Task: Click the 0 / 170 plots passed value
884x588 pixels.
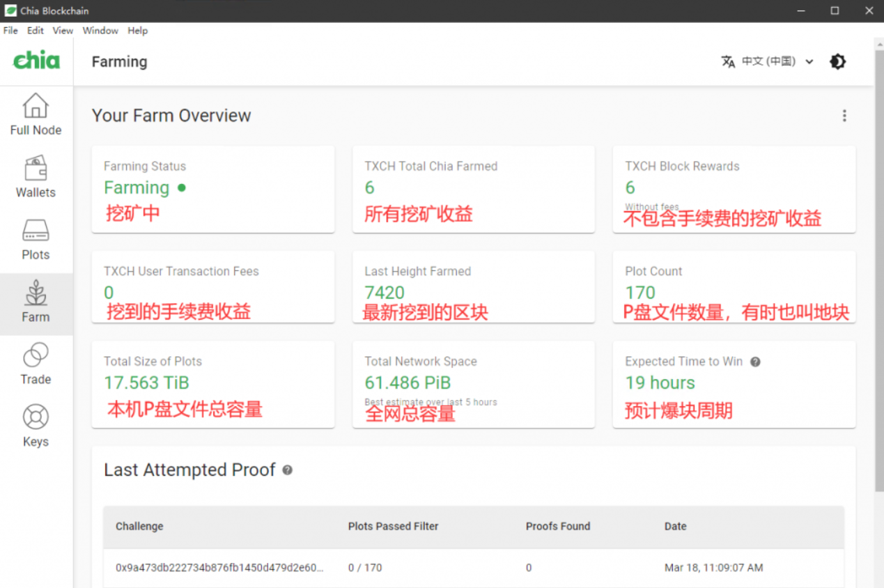Action: 365,568
